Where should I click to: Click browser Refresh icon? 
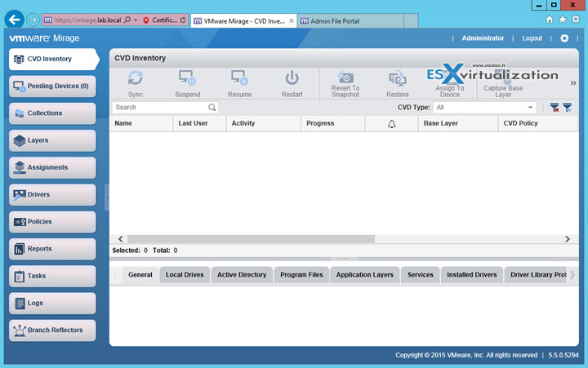[x=183, y=20]
